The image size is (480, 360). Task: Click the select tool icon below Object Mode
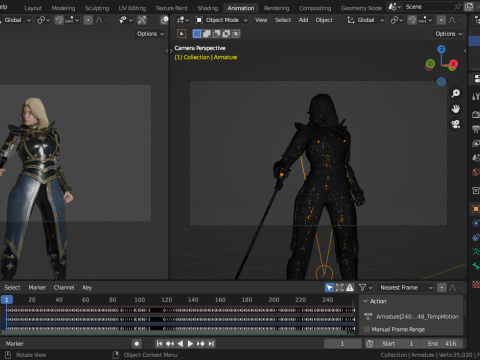pyautogui.click(x=182, y=34)
